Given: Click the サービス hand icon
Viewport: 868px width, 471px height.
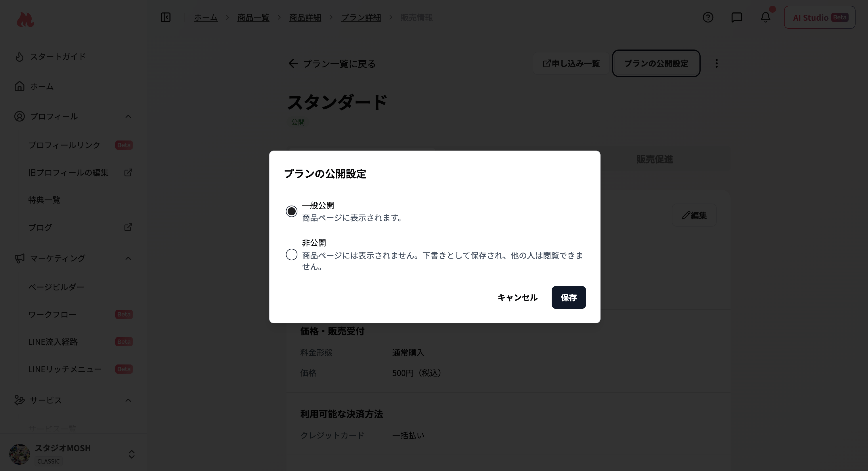Looking at the screenshot, I should (20, 400).
